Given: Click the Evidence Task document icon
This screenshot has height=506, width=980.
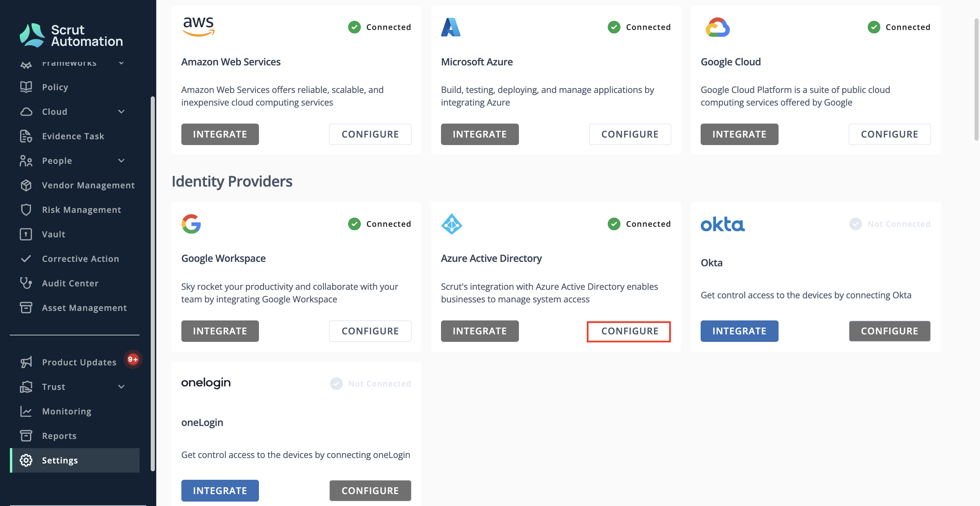Looking at the screenshot, I should pos(26,136).
